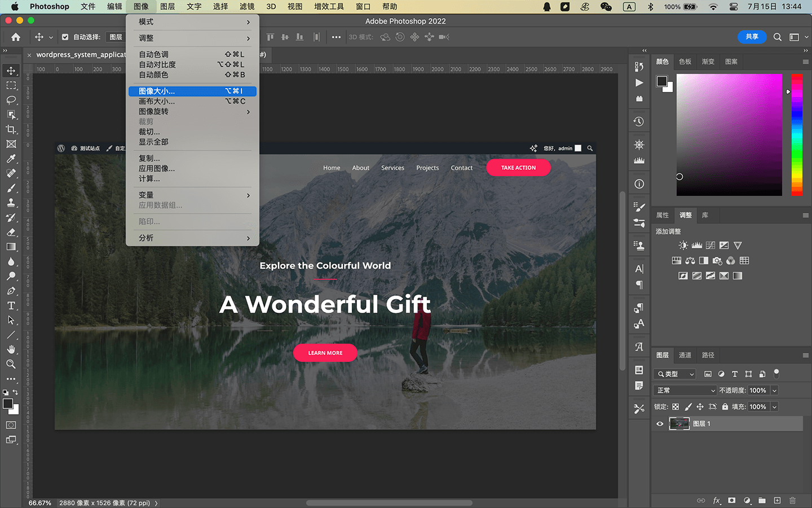
Task: Select the Pen tool
Action: [11, 291]
